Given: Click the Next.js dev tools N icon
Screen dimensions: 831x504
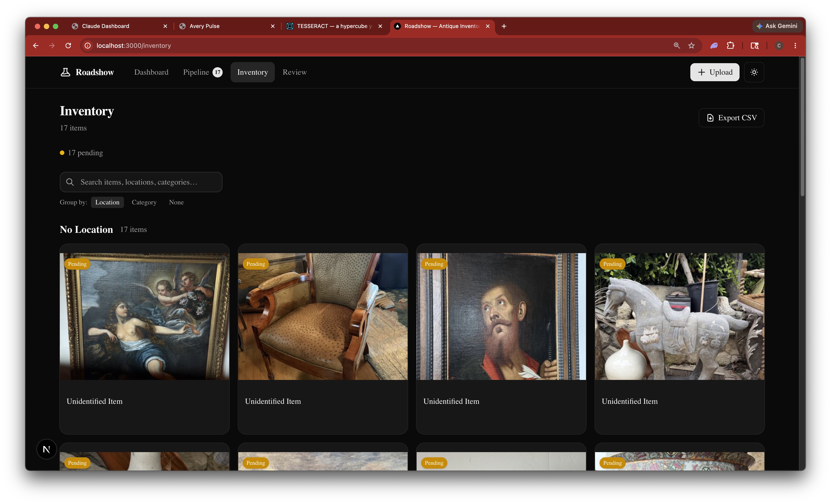Looking at the screenshot, I should click(x=47, y=449).
